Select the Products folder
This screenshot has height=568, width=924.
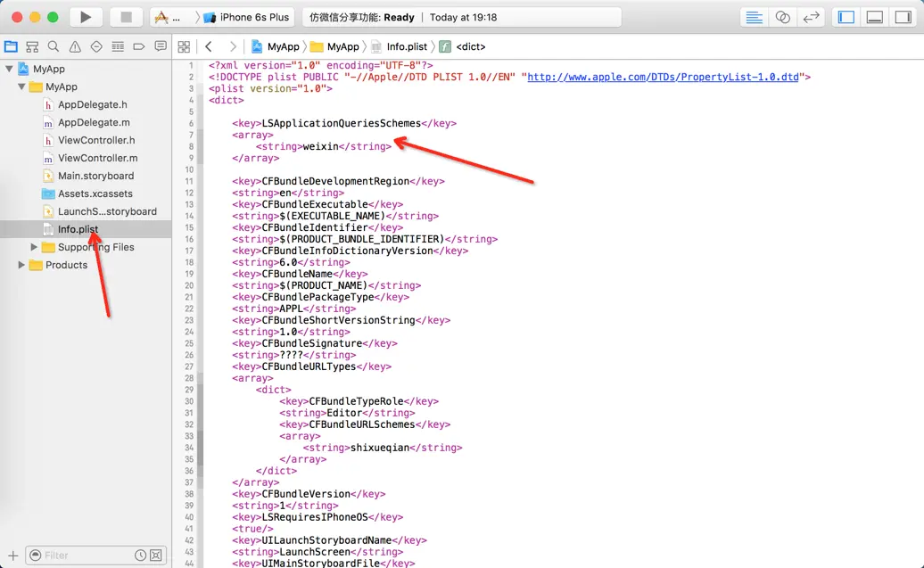click(x=66, y=265)
